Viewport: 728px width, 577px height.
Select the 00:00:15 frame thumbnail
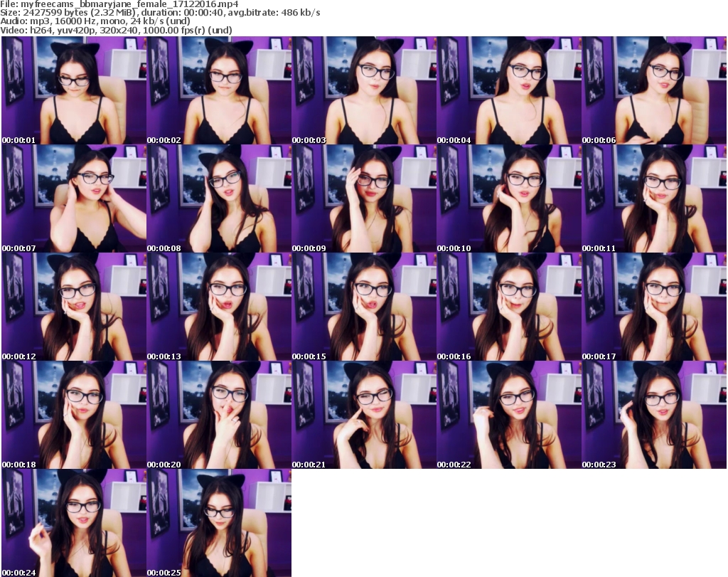[x=364, y=307]
